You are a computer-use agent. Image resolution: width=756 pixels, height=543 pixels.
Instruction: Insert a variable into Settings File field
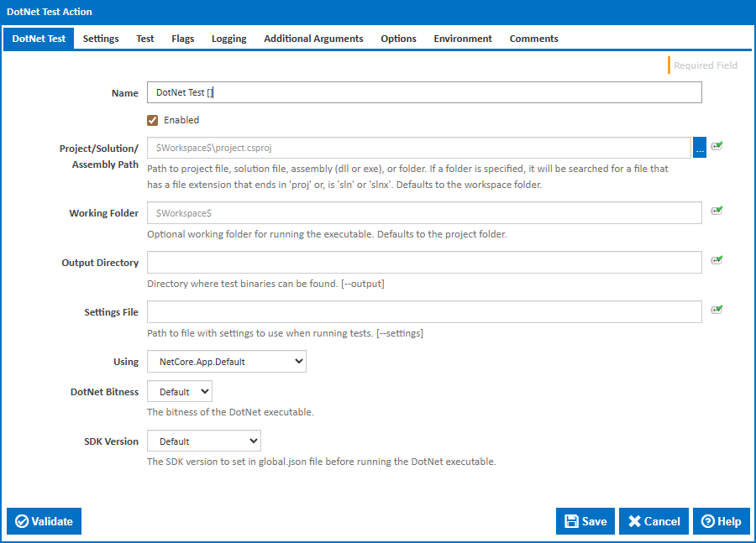pos(717,311)
